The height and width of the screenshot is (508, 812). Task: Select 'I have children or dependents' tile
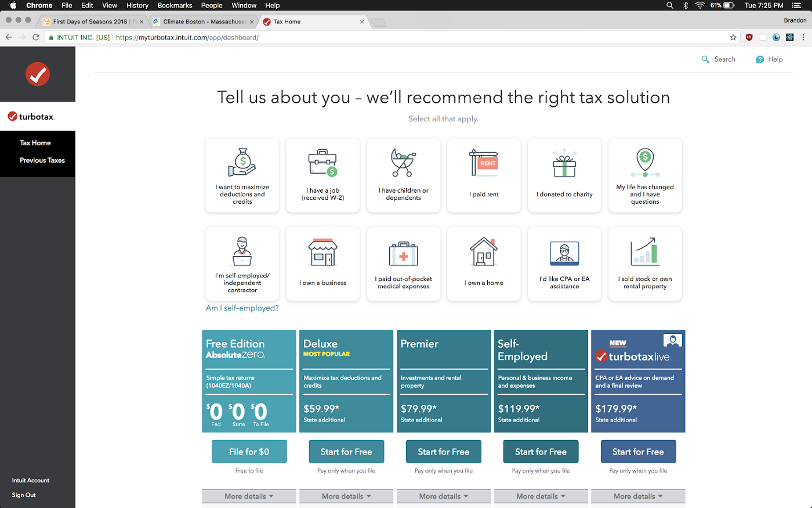pos(404,175)
